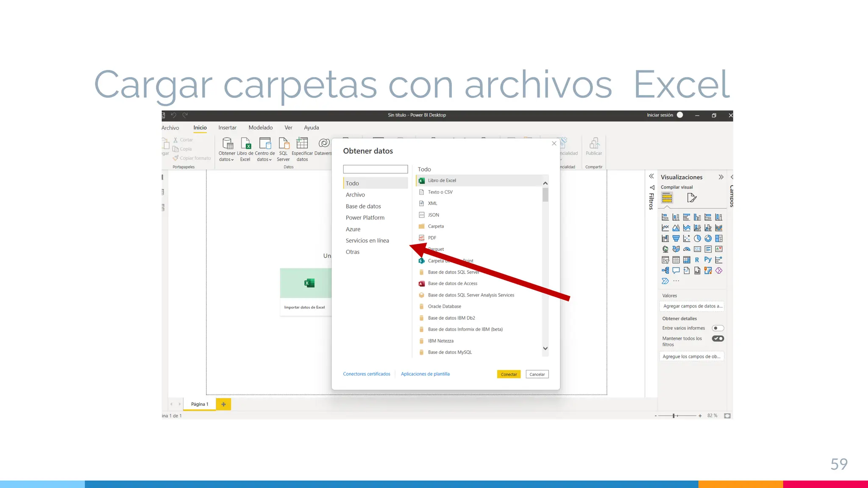Click the list scroll-down arrow
Image resolution: width=868 pixels, height=488 pixels.
pos(545,348)
